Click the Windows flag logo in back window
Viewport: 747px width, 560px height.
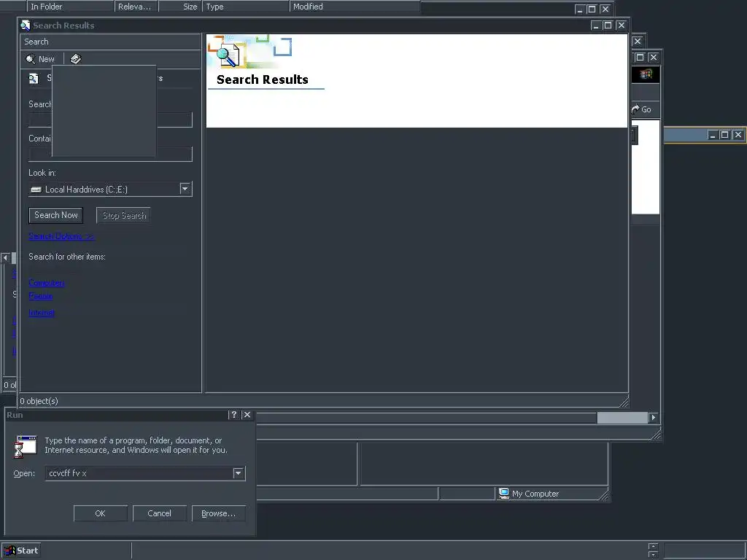click(x=646, y=74)
